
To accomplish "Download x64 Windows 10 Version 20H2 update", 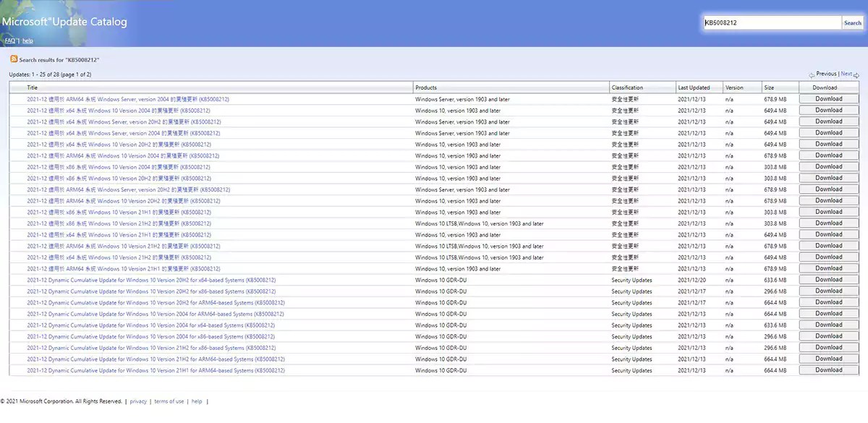I will 829,144.
